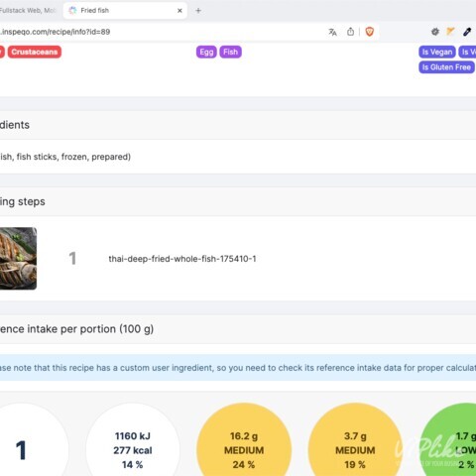Open the extensions gear icon in toolbar
The image size is (476, 476).
(x=435, y=32)
